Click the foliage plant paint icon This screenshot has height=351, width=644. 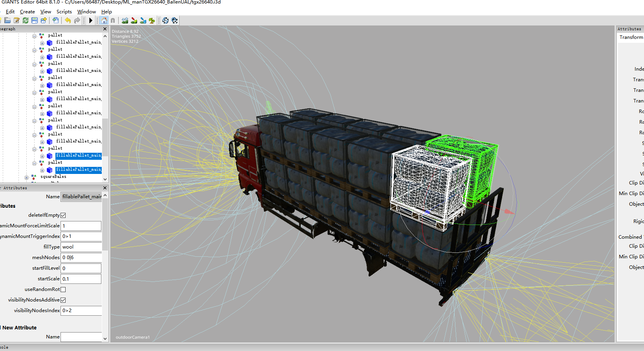coord(152,20)
